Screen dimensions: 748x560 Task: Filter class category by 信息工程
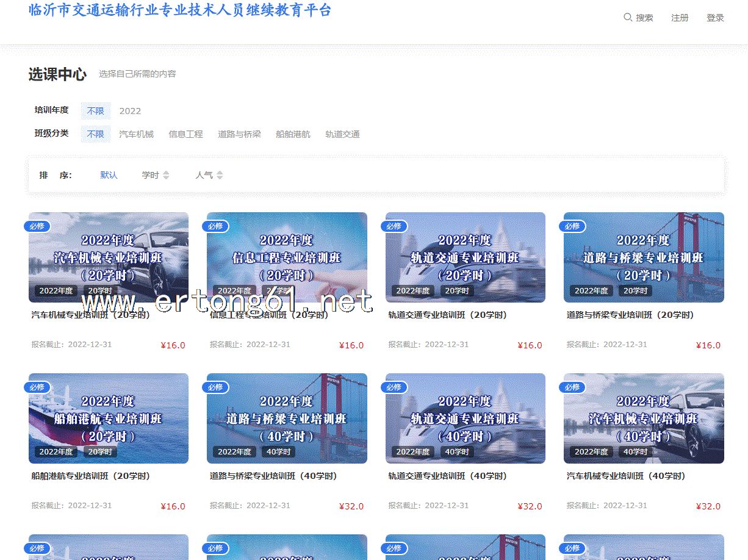click(x=185, y=134)
